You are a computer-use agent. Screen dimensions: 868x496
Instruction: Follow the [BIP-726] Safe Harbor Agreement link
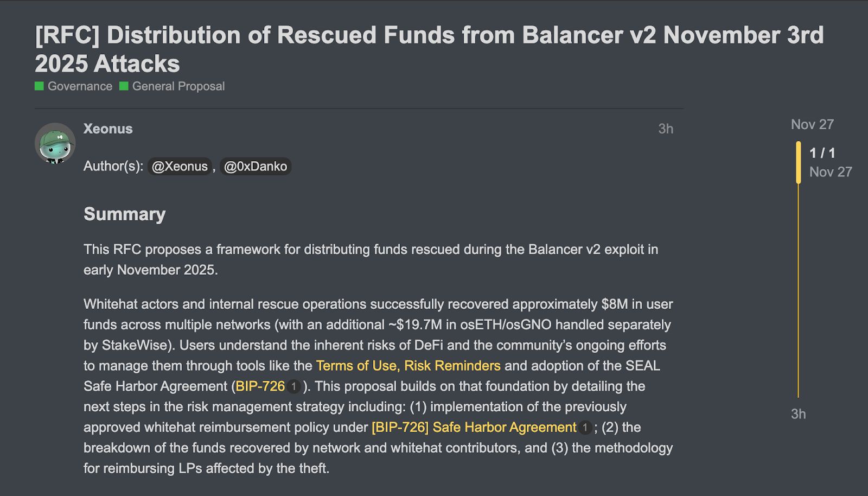(x=474, y=428)
